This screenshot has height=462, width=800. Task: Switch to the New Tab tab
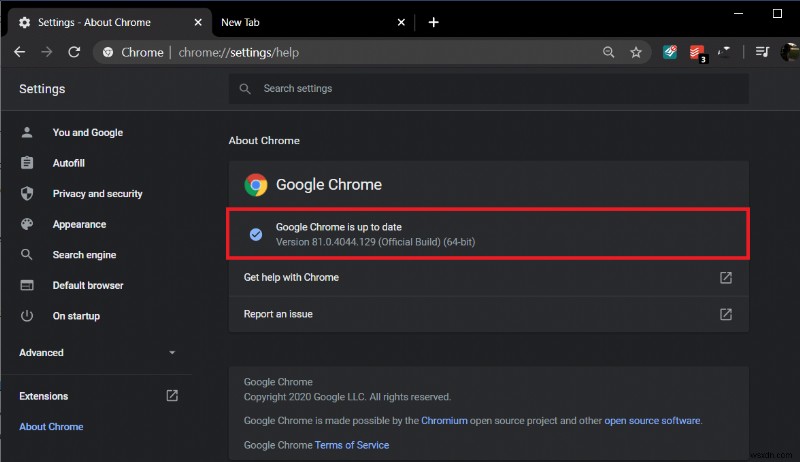[300, 22]
